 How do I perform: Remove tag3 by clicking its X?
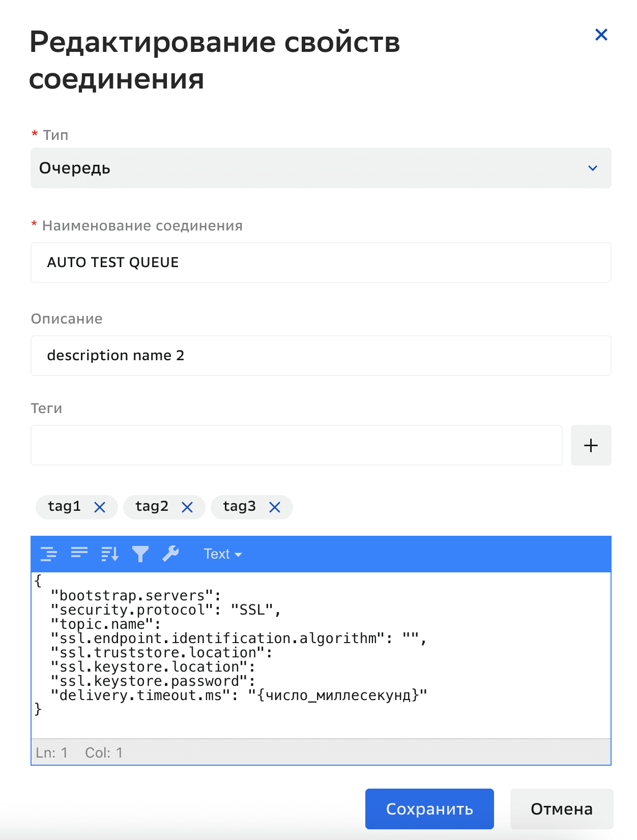275,507
